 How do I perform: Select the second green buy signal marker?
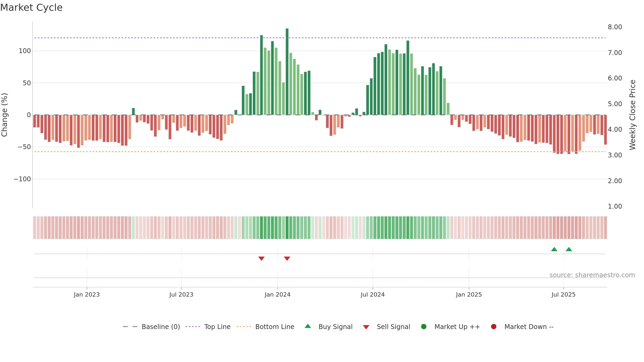[x=569, y=249]
